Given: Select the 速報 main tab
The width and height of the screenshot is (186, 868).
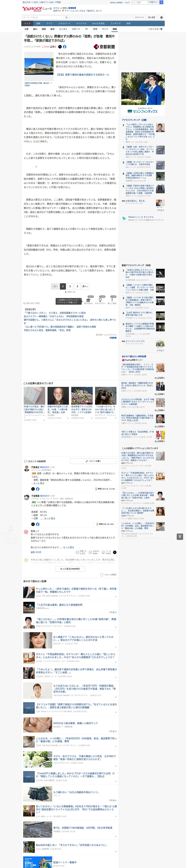Looking at the screenshot, I should click(38, 24).
